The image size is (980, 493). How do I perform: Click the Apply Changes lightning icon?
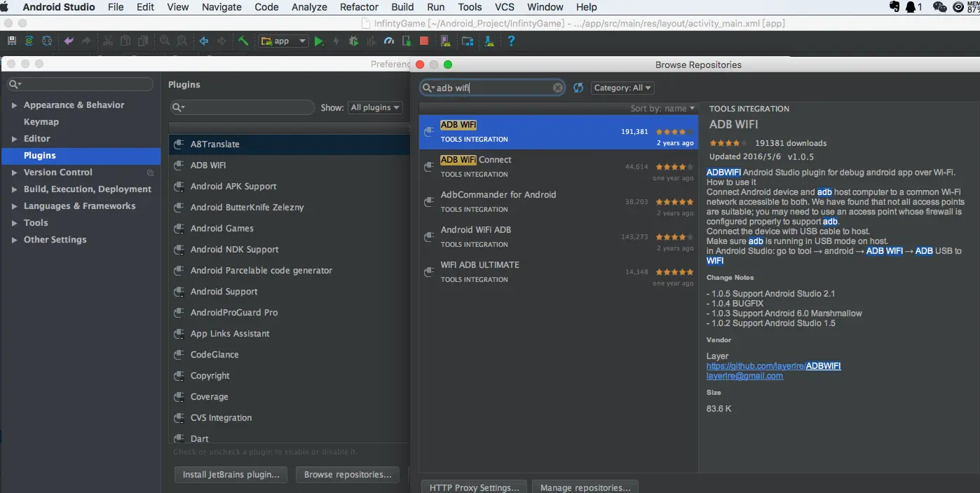point(336,41)
